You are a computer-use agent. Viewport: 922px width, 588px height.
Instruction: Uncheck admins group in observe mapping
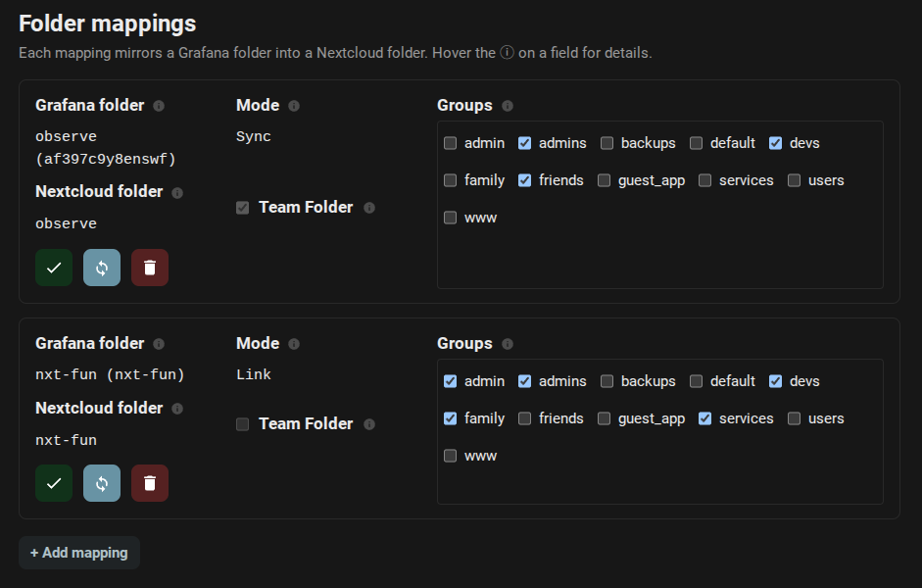pyautogui.click(x=524, y=143)
